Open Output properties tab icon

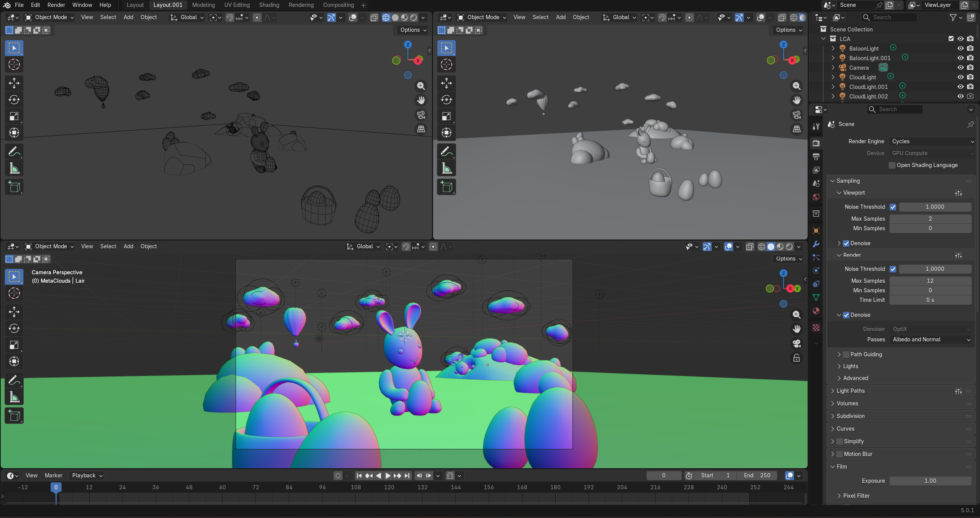[x=816, y=157]
